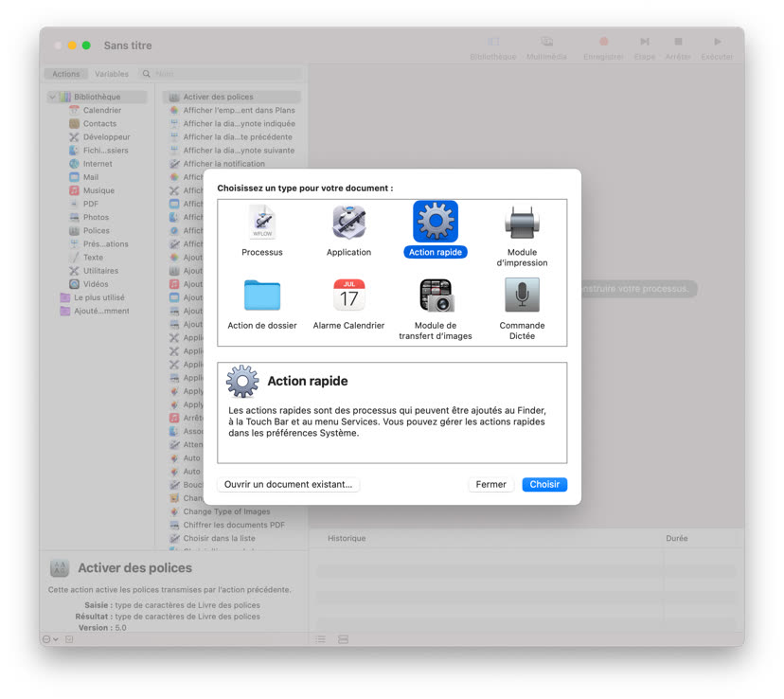Select the Afficher la dia...ynote indiquée action

pyautogui.click(x=232, y=123)
